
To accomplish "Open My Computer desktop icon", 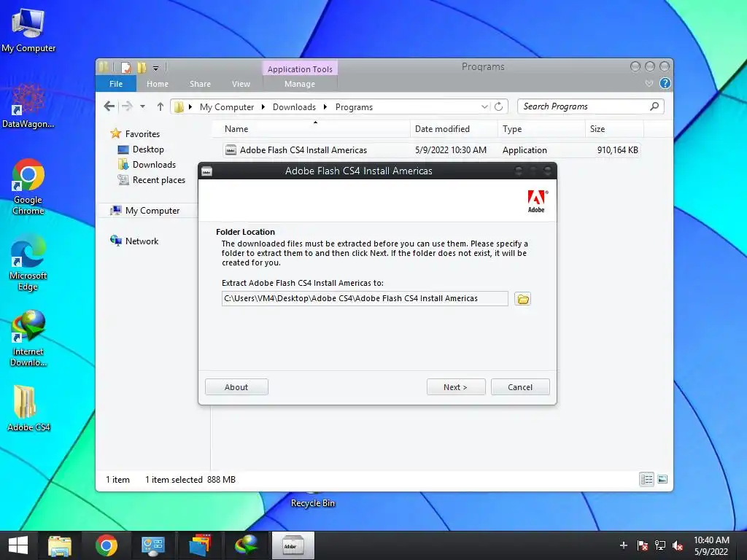I will 28,29.
